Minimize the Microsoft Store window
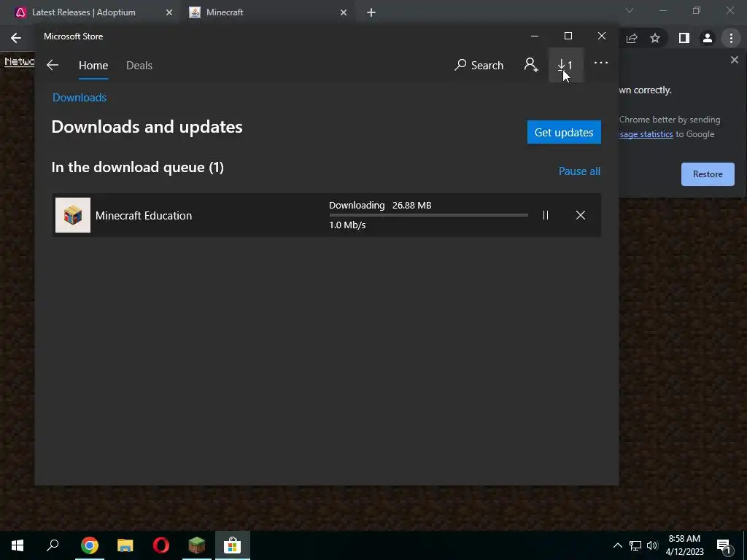The height and width of the screenshot is (560, 747). point(535,36)
